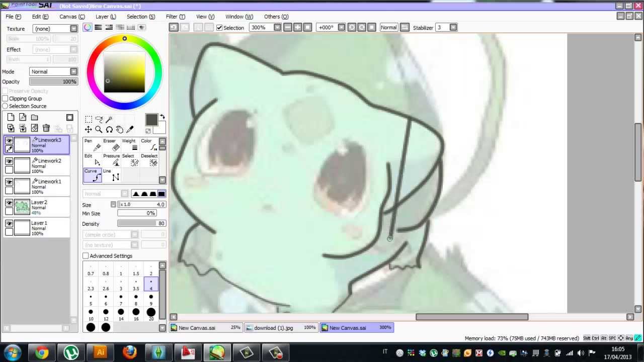Screen dimensions: 644x362
Task: Flip the canvas view horizontally
Action: (405, 27)
